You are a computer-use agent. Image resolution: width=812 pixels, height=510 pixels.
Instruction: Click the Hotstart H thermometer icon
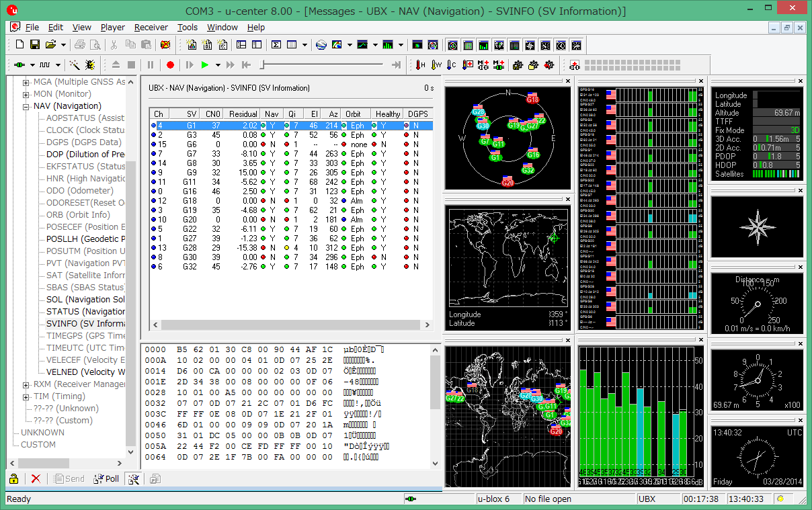coord(421,65)
